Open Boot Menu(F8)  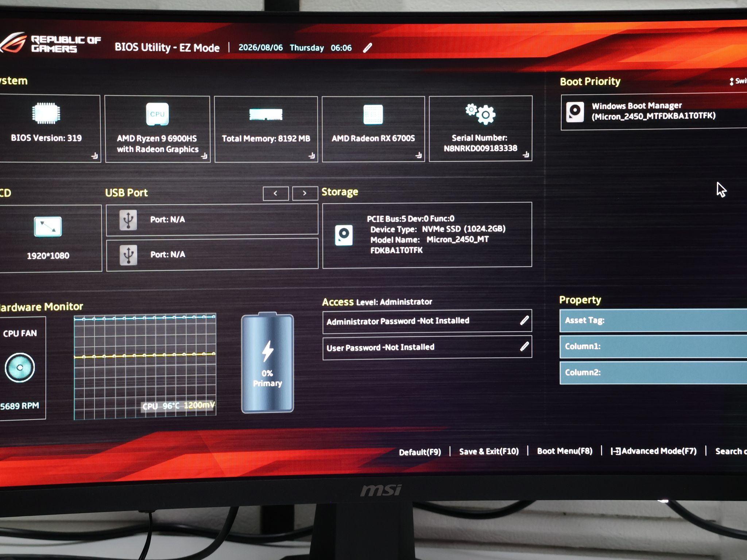tap(565, 451)
